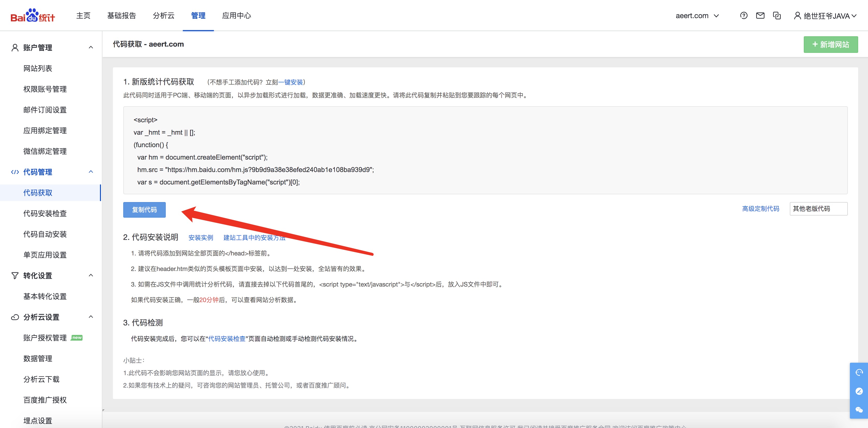Select 代码安装检查 in the sidebar
The image size is (868, 428).
click(45, 213)
